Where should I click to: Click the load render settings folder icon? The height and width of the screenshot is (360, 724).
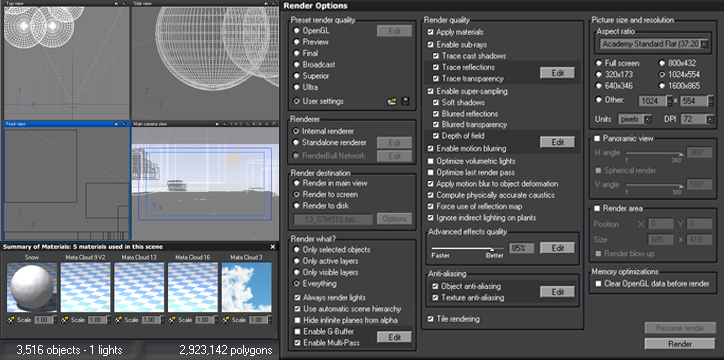point(392,102)
